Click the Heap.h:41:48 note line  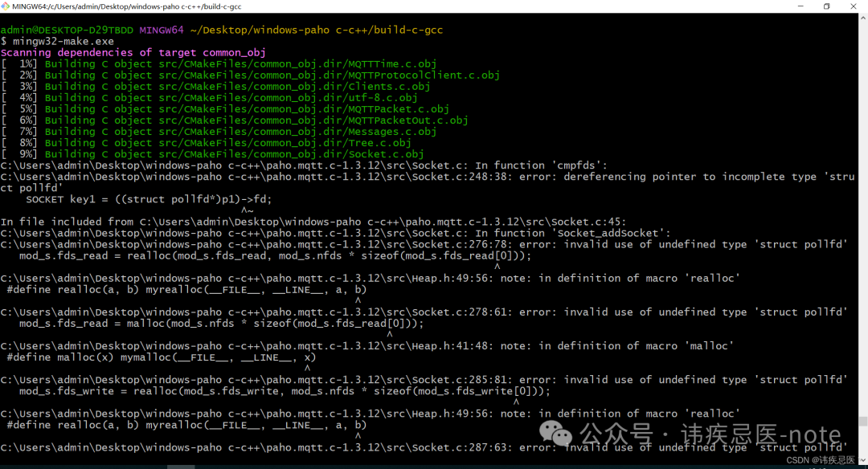(367, 345)
